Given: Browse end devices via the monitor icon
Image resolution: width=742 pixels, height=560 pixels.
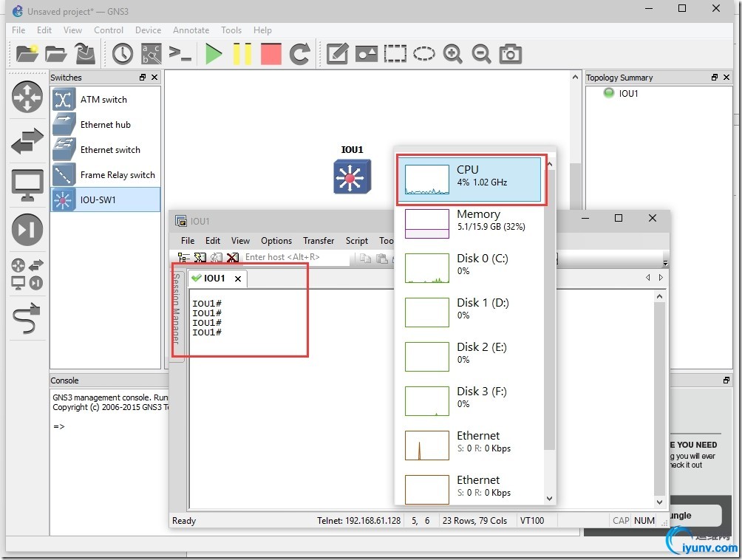Looking at the screenshot, I should pos(27,185).
